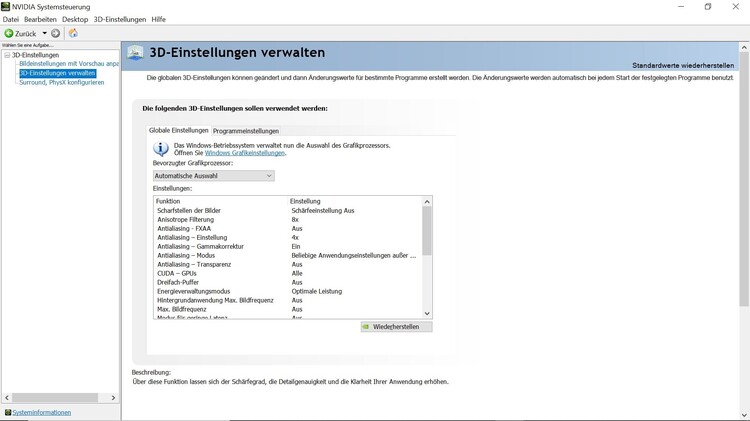Select CUDA – GPUs row
This screenshot has height=421, width=750.
[288, 274]
